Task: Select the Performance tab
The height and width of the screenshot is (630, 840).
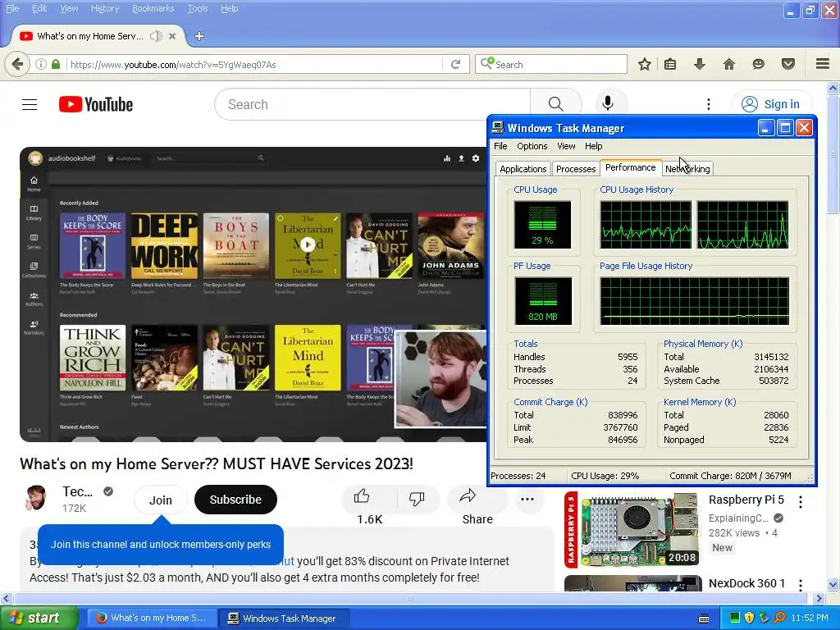Action: tap(631, 167)
